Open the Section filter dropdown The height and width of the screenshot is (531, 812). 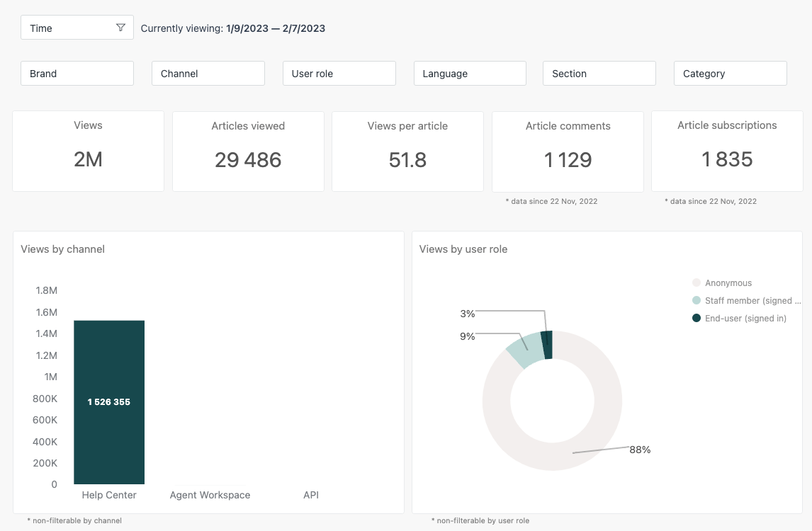tap(599, 73)
